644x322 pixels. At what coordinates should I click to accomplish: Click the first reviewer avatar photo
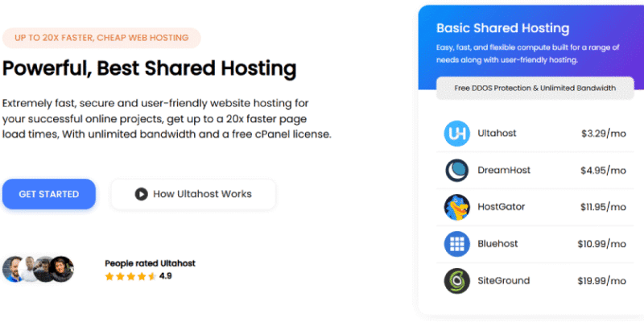coord(14,269)
